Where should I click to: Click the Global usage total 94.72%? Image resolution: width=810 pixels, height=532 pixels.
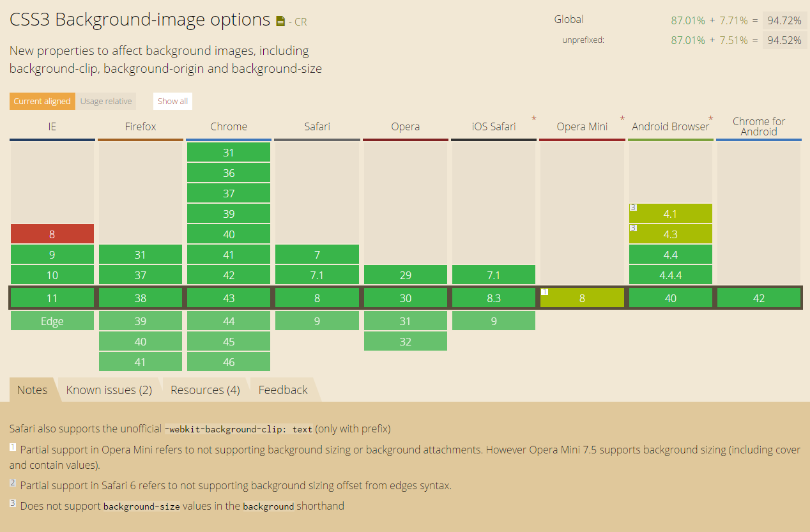[784, 20]
